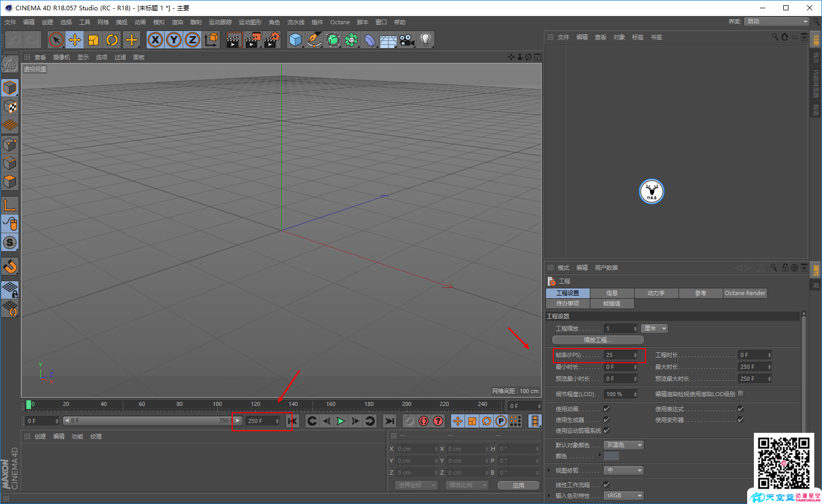Click the coordinate system cube icon
Image resolution: width=822 pixels, height=504 pixels.
coord(211,40)
